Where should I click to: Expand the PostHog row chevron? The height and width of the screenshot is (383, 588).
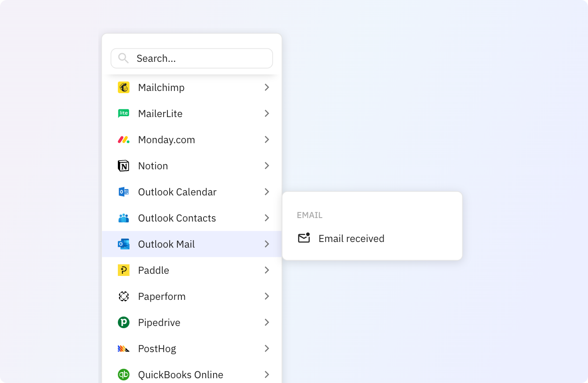[x=267, y=349]
